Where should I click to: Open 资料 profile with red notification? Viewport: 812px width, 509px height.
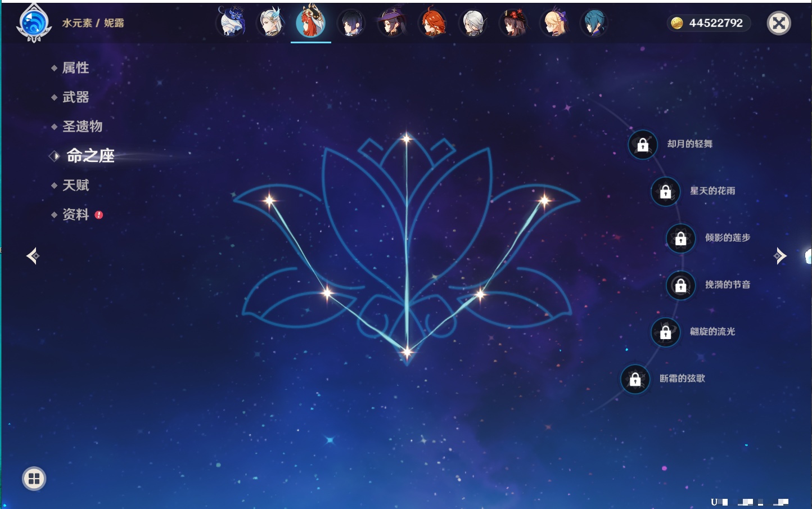(x=75, y=214)
